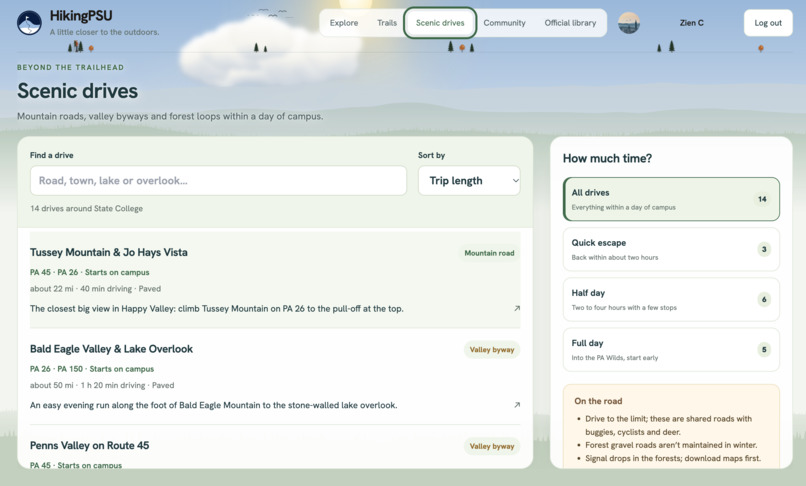Click the 'Scenic drives' page heading
This screenshot has height=486, width=806.
click(78, 91)
